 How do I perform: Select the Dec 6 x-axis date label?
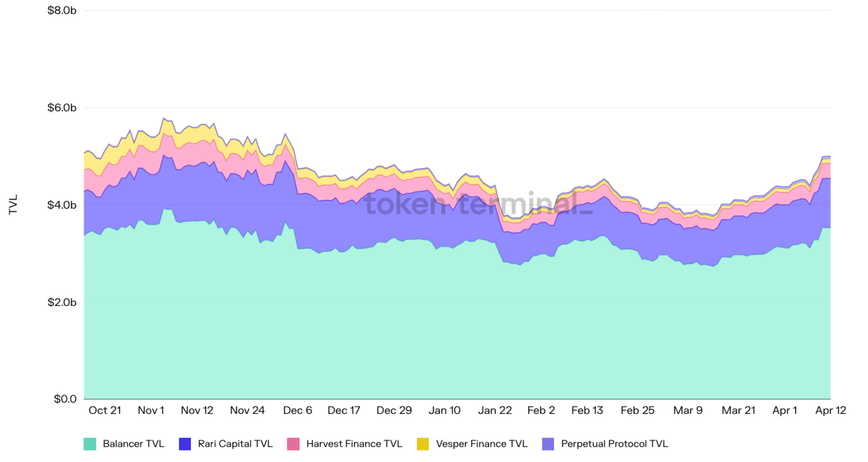[x=297, y=410]
